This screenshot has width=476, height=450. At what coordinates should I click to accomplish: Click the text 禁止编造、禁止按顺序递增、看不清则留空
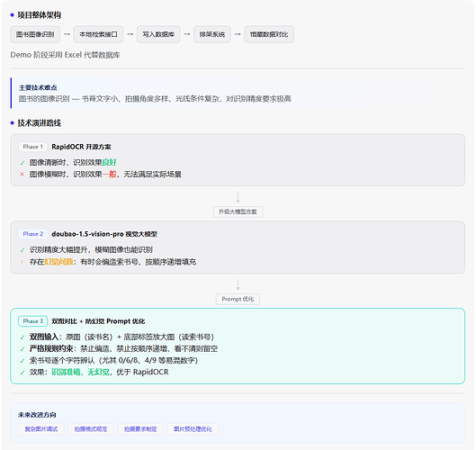point(149,348)
